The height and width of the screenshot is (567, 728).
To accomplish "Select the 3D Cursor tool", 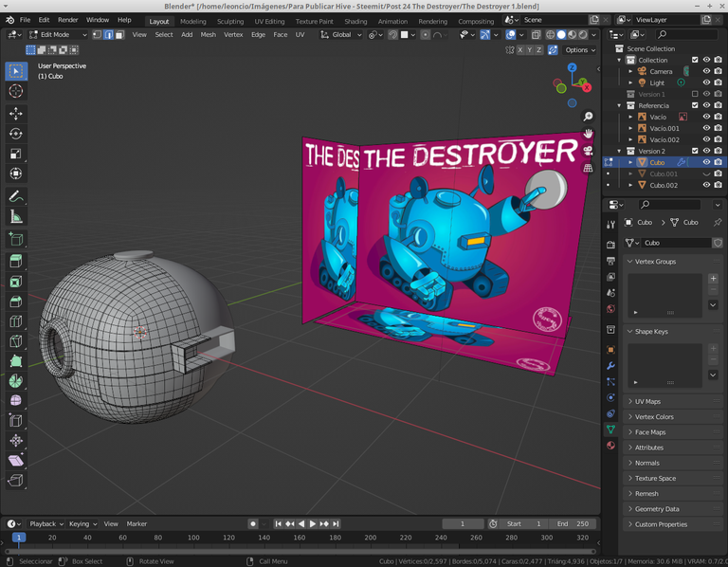I will click(16, 91).
